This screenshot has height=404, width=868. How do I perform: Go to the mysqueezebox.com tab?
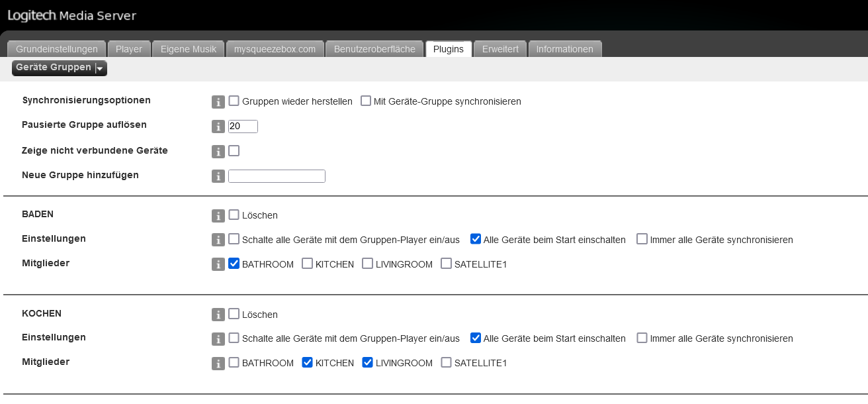click(x=275, y=49)
